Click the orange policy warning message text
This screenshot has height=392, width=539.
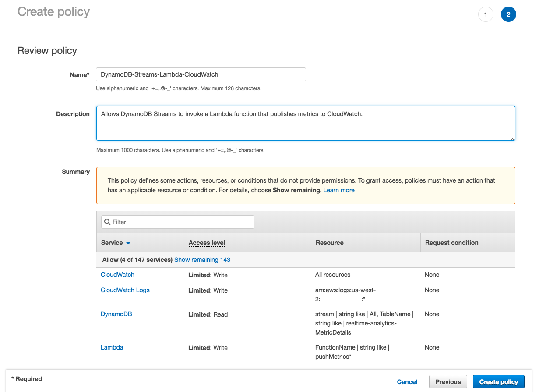[x=301, y=185]
